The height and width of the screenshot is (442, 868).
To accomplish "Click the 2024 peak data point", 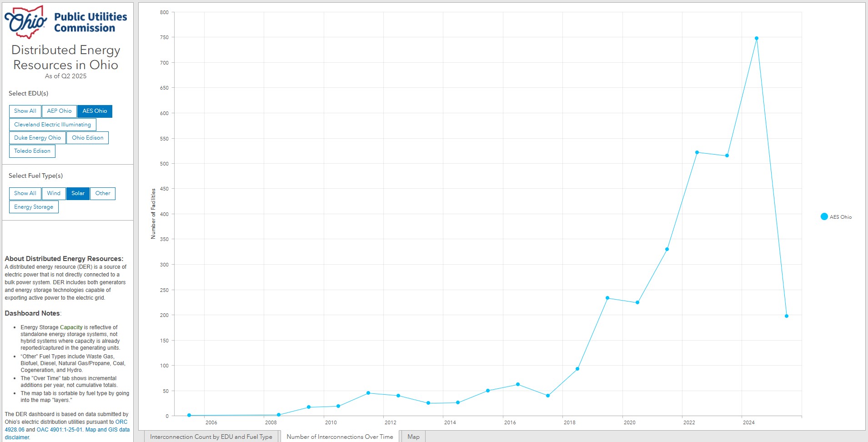I will [757, 39].
